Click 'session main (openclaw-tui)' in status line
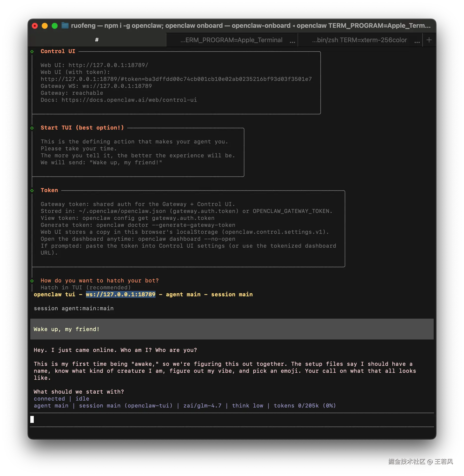 point(126,406)
